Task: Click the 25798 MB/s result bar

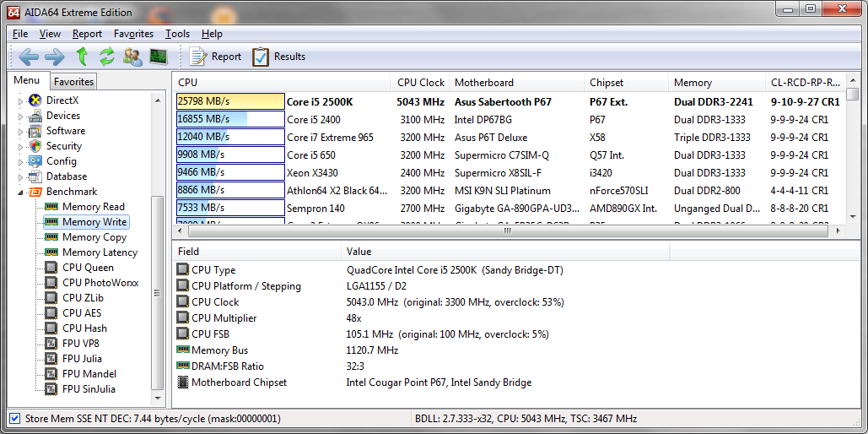Action: (230, 102)
